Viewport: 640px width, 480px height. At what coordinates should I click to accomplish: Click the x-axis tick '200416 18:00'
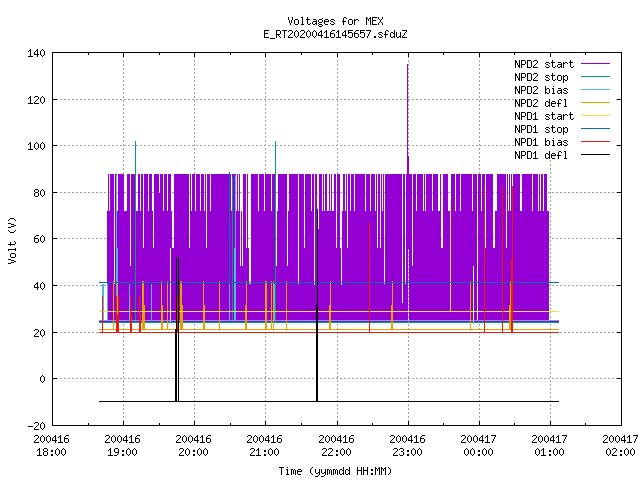[51, 446]
